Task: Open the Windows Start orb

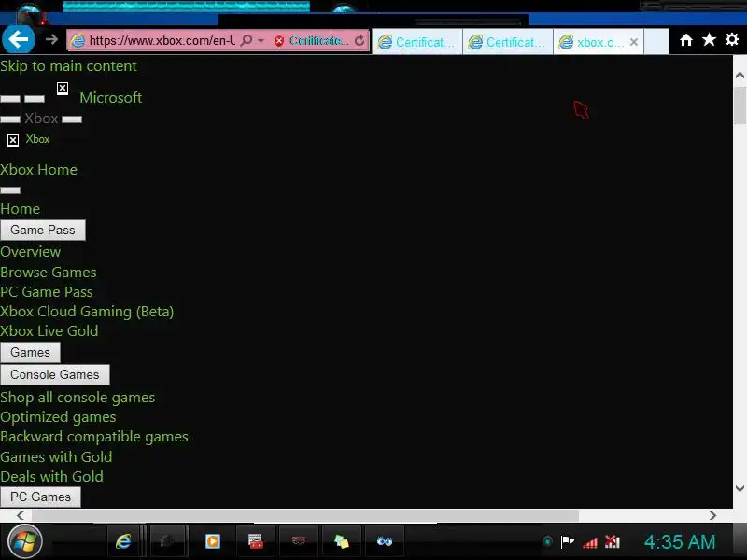Action: point(25,541)
